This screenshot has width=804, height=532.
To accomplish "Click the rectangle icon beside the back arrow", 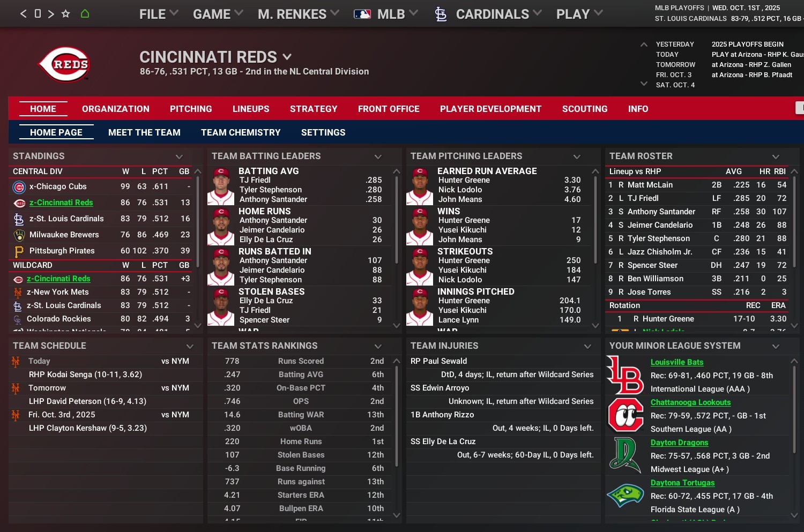I will pyautogui.click(x=38, y=14).
